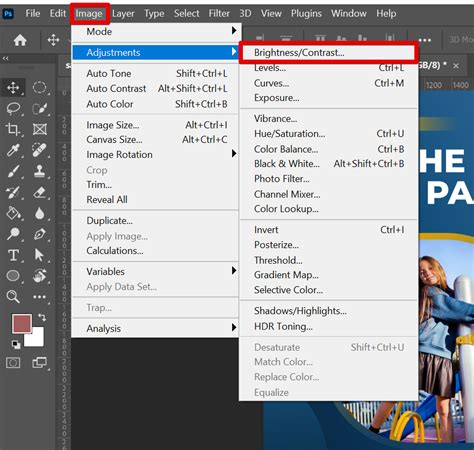Select the Blur tool droplet icon

pyautogui.click(x=39, y=213)
